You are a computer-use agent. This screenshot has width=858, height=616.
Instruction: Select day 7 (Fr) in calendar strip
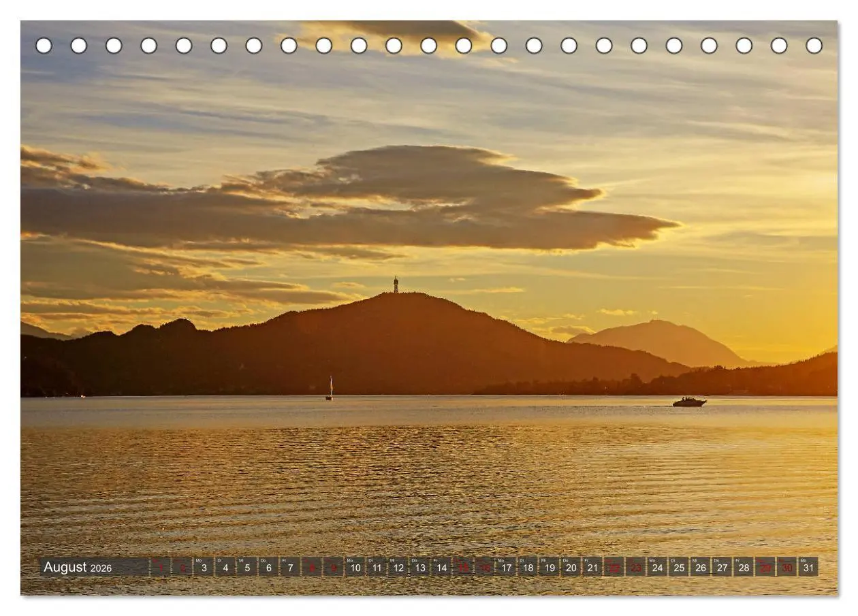click(x=290, y=567)
